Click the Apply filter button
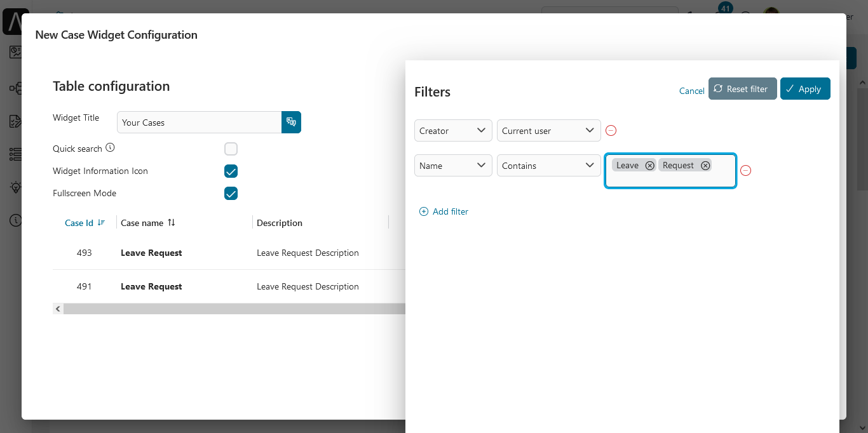Viewport: 868px width, 433px height. pos(804,89)
